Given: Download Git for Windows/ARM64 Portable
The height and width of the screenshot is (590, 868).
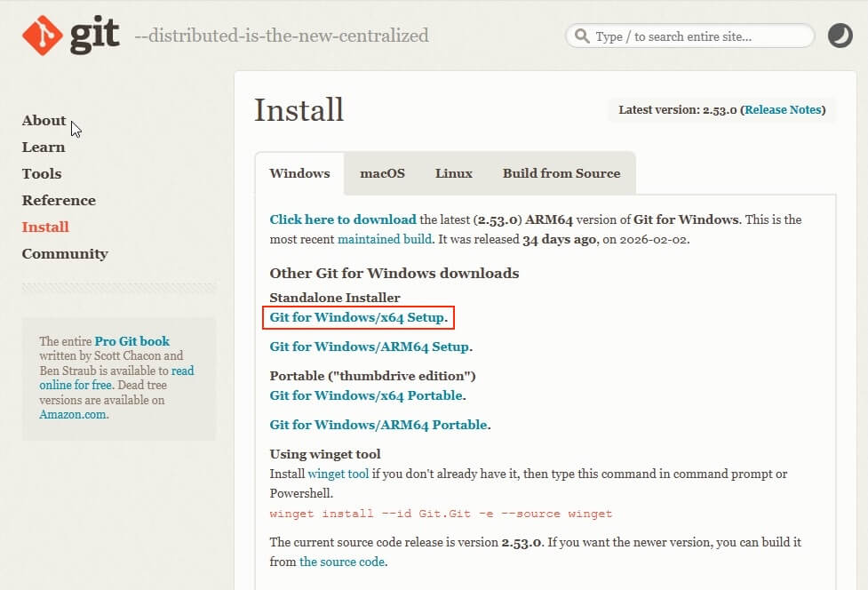Looking at the screenshot, I should click(378, 425).
